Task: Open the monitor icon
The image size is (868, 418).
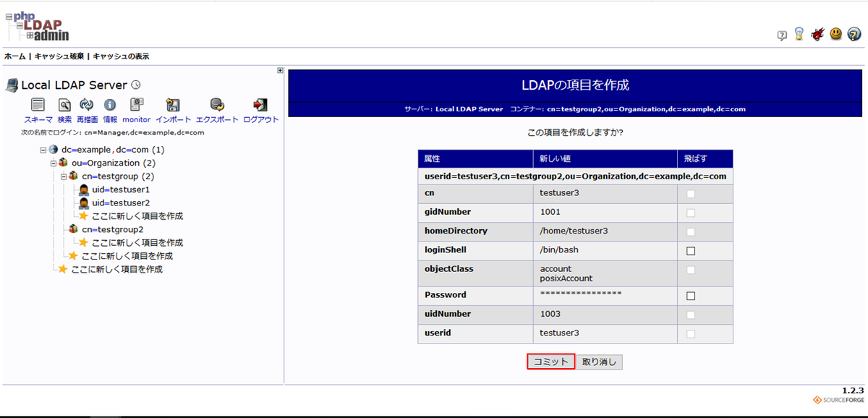Action: [136, 105]
